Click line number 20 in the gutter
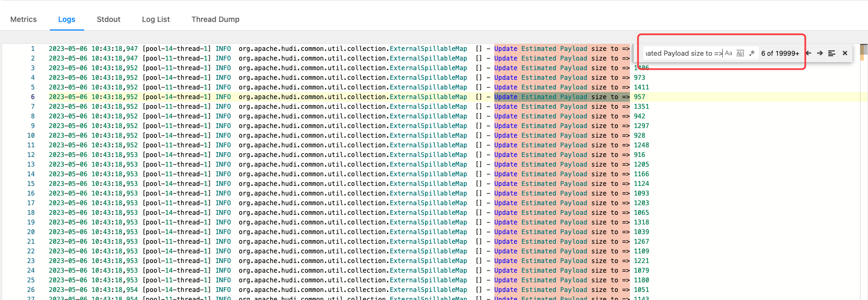 [31, 232]
